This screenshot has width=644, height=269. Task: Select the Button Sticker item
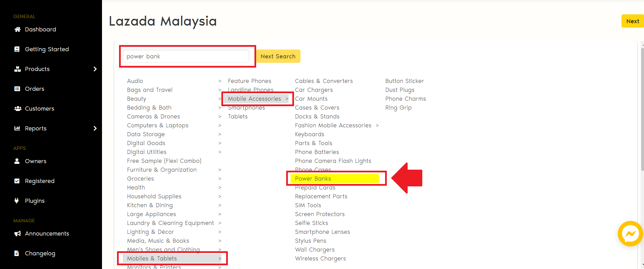click(x=405, y=81)
